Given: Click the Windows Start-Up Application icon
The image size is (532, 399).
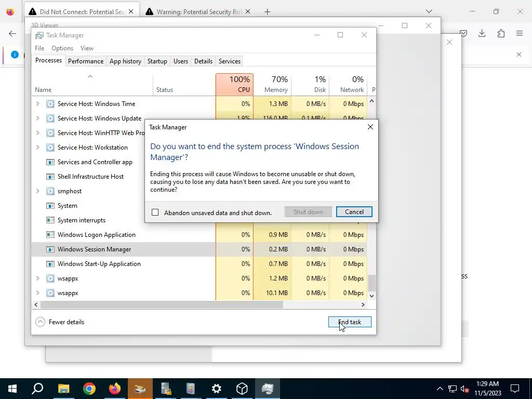Looking at the screenshot, I should [x=50, y=264].
